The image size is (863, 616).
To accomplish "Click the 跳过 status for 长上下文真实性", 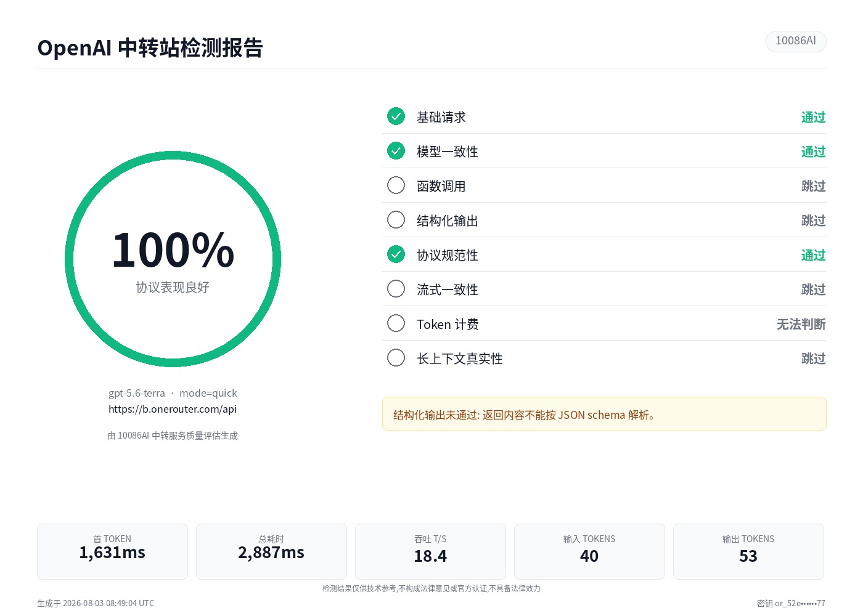I will click(x=814, y=359).
